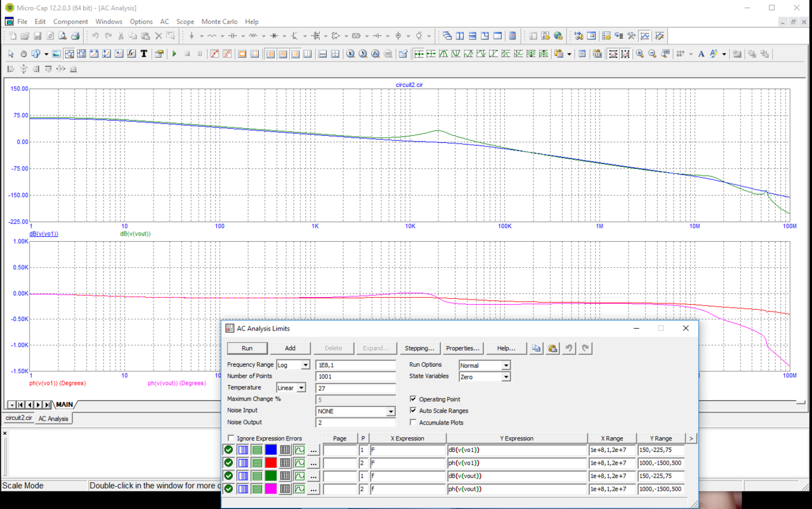Expand the Resistor component dropdown arrow

tap(221, 36)
